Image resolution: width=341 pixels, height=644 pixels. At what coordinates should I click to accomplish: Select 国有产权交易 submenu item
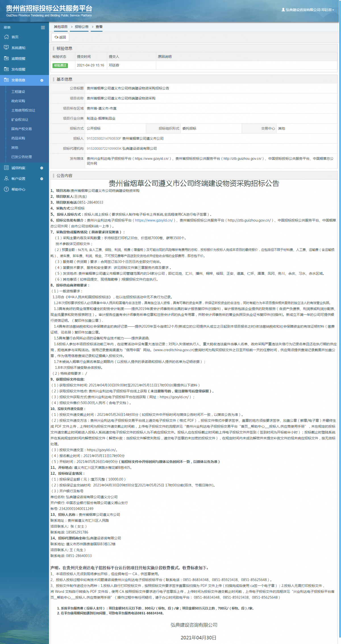(x=22, y=129)
